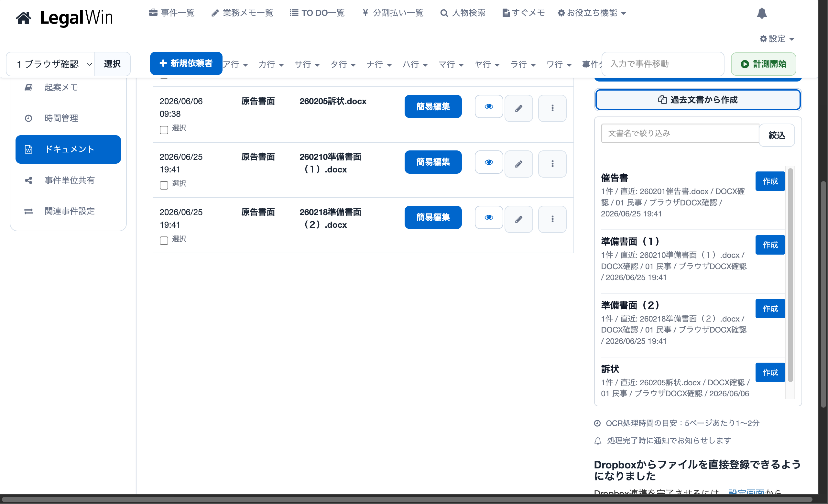Screen dimensions: 828x504
Task: Select ドキュメント in the sidebar
Action: (x=68, y=149)
